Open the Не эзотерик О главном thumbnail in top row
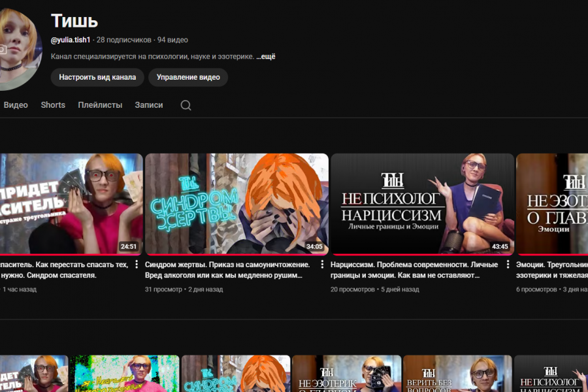 tap(552, 204)
